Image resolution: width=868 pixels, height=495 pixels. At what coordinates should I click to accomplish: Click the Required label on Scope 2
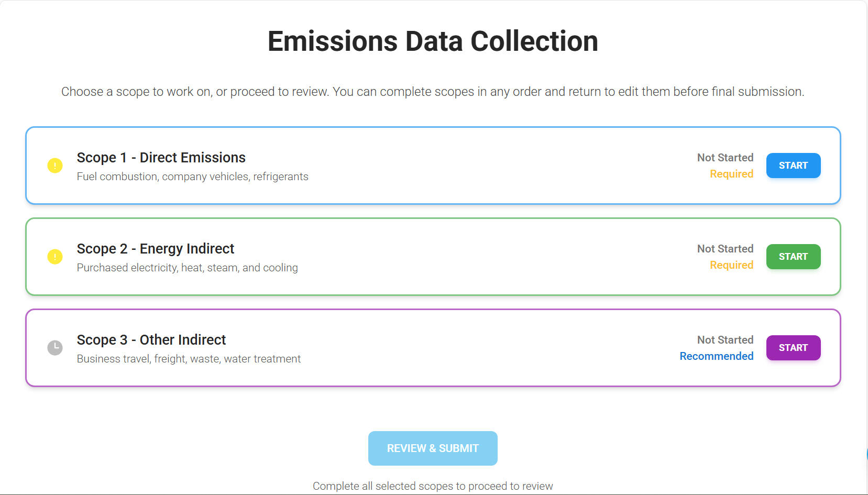[x=731, y=265]
